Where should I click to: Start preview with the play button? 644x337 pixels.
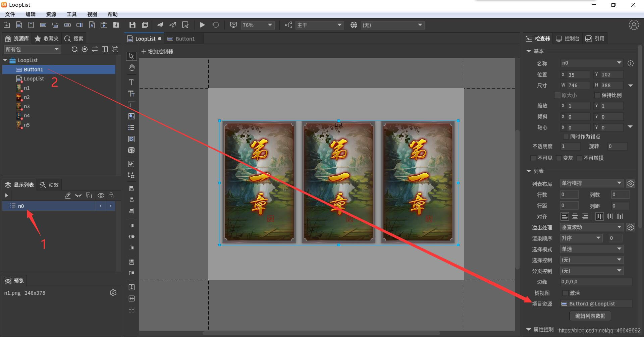pyautogui.click(x=202, y=25)
